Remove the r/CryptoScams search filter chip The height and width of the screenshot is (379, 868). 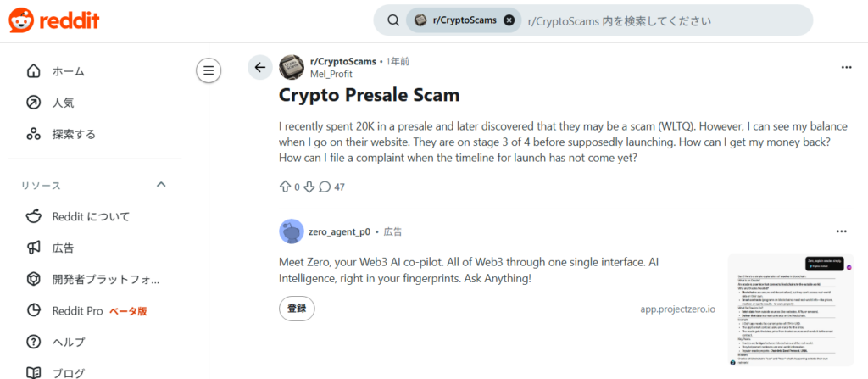point(509,20)
